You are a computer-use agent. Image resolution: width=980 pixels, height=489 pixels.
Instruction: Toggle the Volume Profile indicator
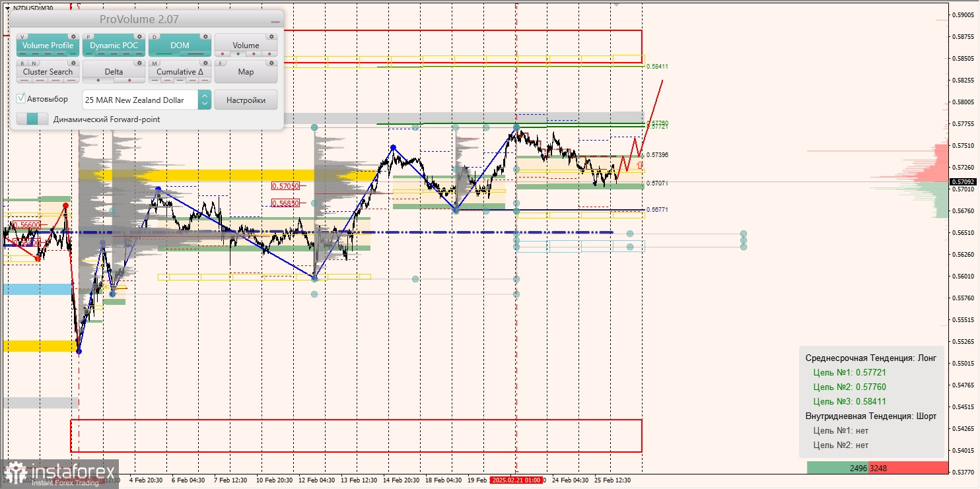[x=48, y=46]
